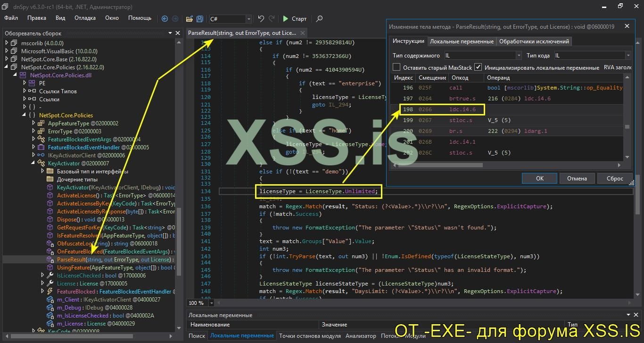Click the FeatureBlocked event icon
Viewport: 644px width, 343px height.
[50, 292]
